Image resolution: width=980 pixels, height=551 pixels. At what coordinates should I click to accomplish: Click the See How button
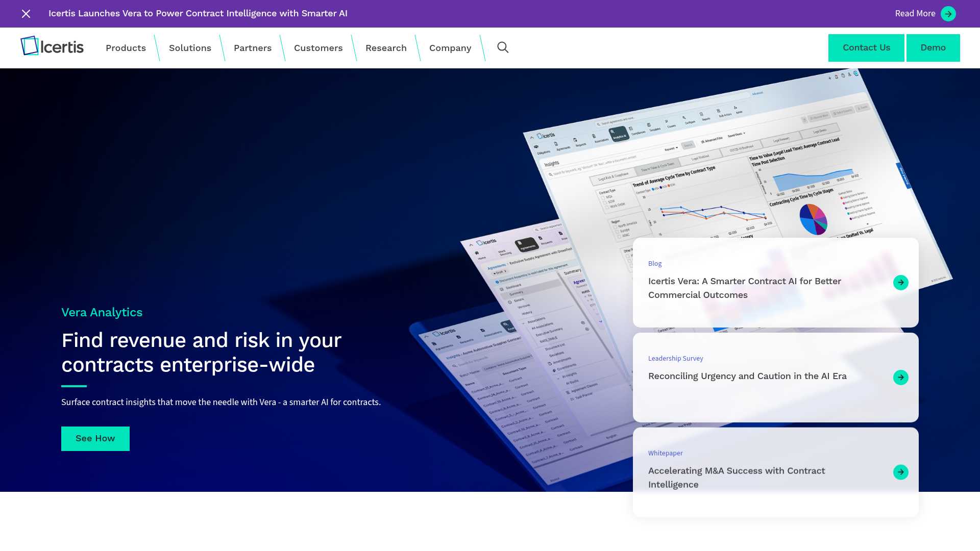coord(95,438)
